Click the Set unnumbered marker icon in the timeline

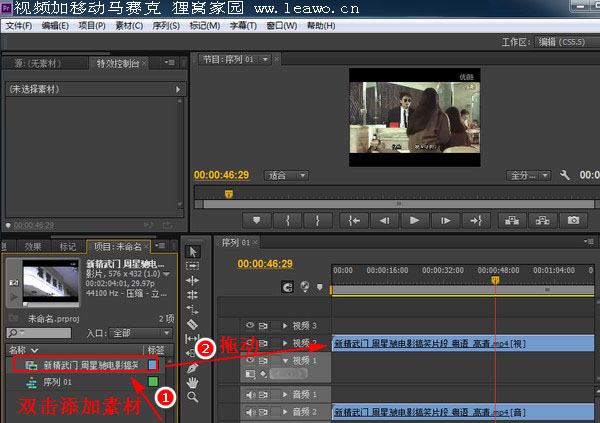coord(320,287)
